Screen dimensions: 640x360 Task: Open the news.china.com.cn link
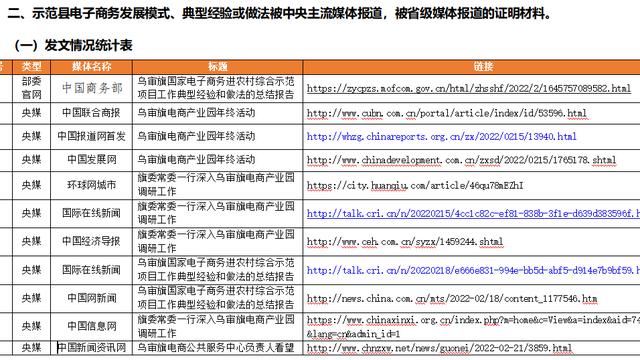(452, 299)
